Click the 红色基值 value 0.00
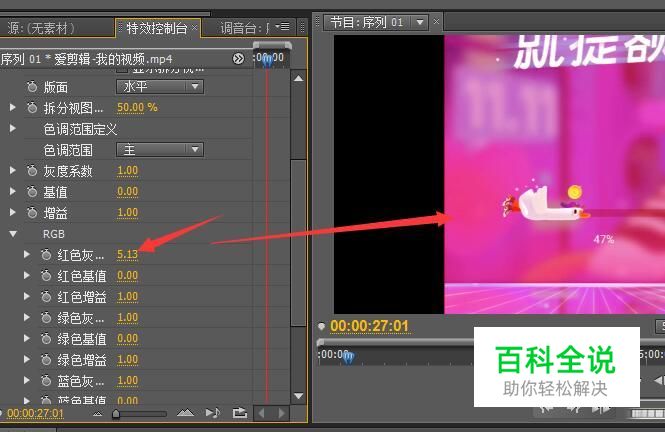The image size is (665, 432). (127, 276)
